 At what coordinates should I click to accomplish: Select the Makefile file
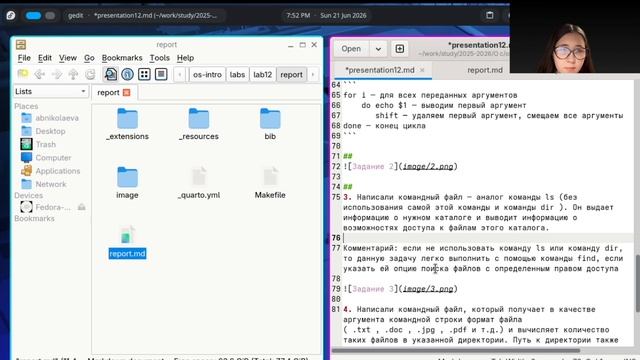pyautogui.click(x=270, y=183)
